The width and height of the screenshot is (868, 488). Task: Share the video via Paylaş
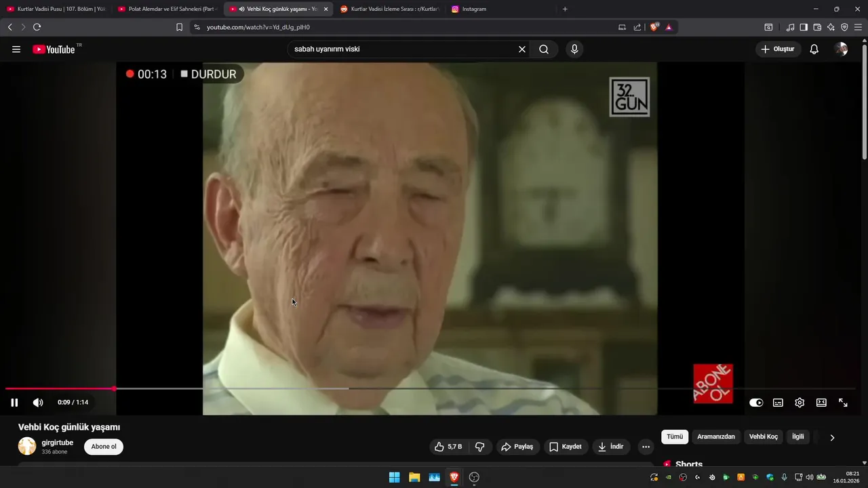click(x=517, y=447)
